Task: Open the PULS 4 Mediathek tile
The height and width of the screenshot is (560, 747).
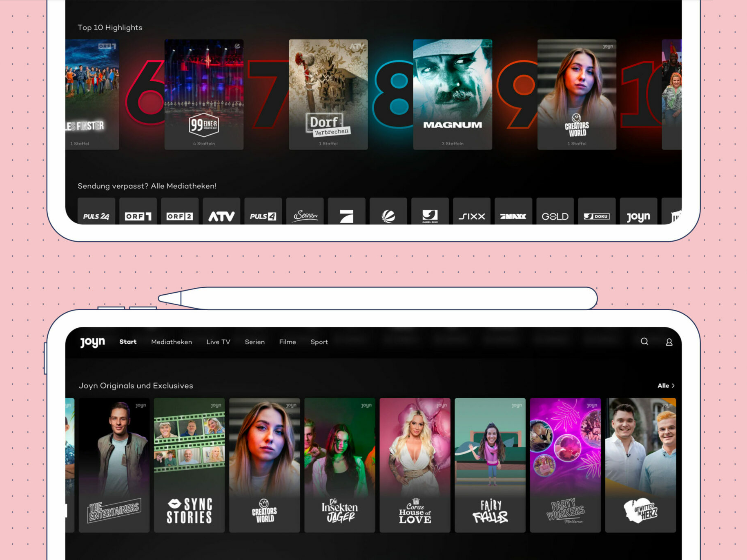Action: (263, 211)
